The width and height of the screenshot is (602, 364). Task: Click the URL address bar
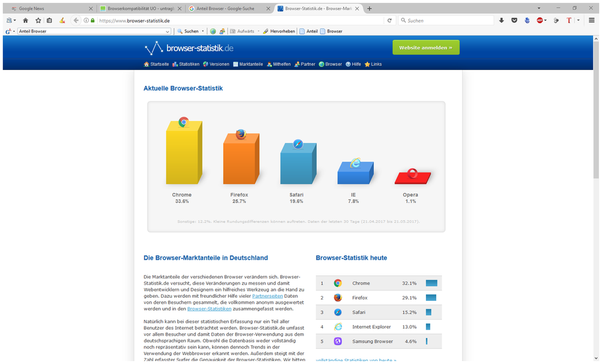pos(240,20)
